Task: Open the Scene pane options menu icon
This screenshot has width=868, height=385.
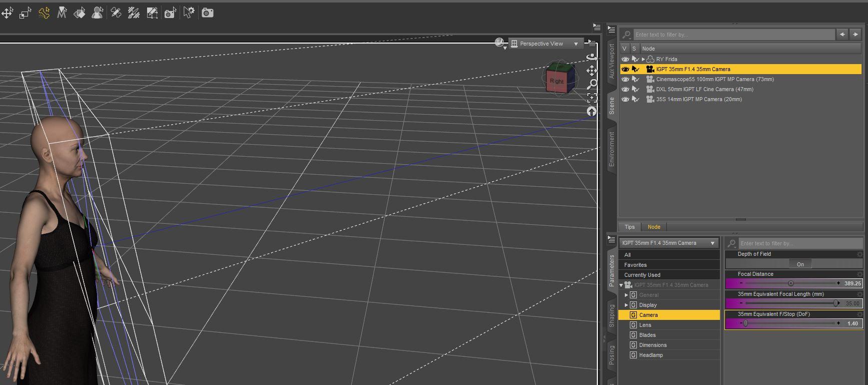Action: [x=611, y=30]
